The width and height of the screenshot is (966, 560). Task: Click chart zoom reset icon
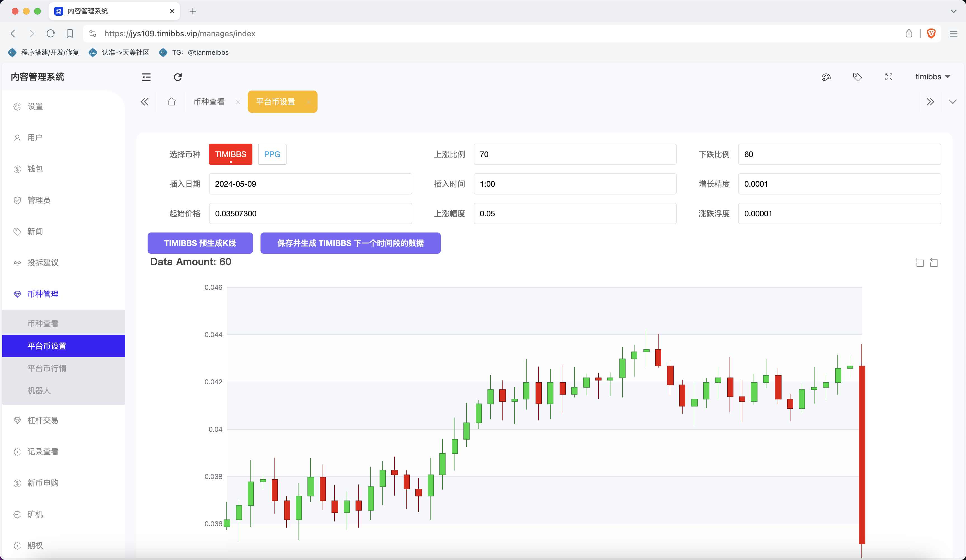pos(934,263)
